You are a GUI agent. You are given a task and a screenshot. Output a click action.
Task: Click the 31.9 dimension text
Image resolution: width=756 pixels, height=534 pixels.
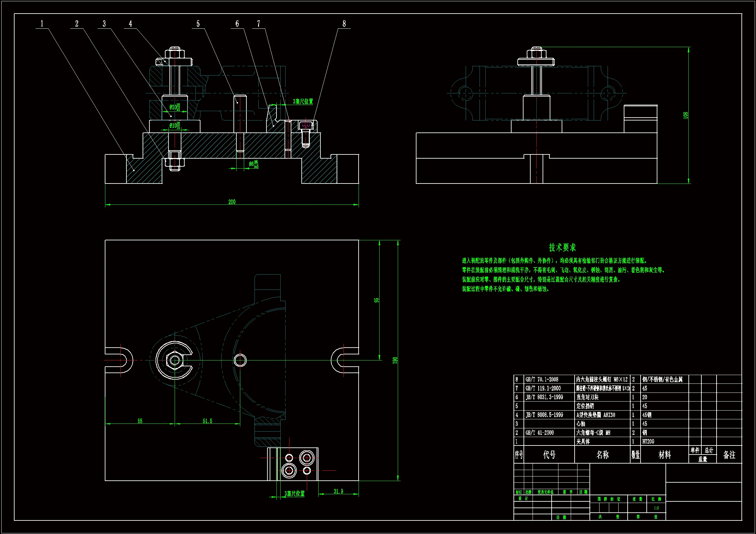click(x=338, y=491)
